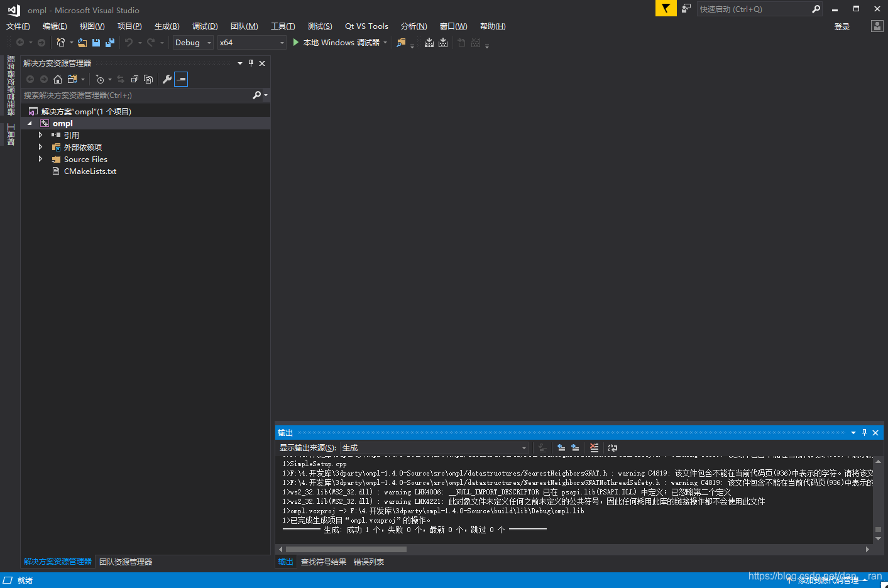Switch to 团队资源管理器 tab
The image size is (888, 588).
click(x=126, y=562)
